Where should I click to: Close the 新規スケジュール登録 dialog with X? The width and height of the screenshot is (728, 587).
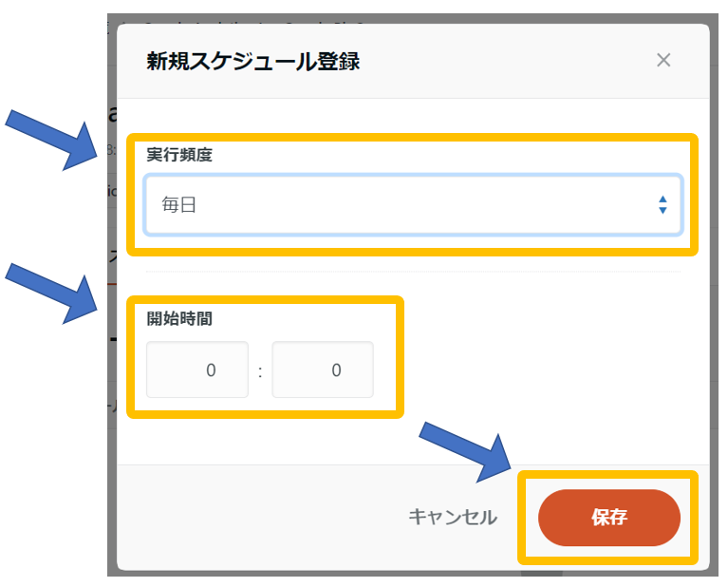[663, 61]
